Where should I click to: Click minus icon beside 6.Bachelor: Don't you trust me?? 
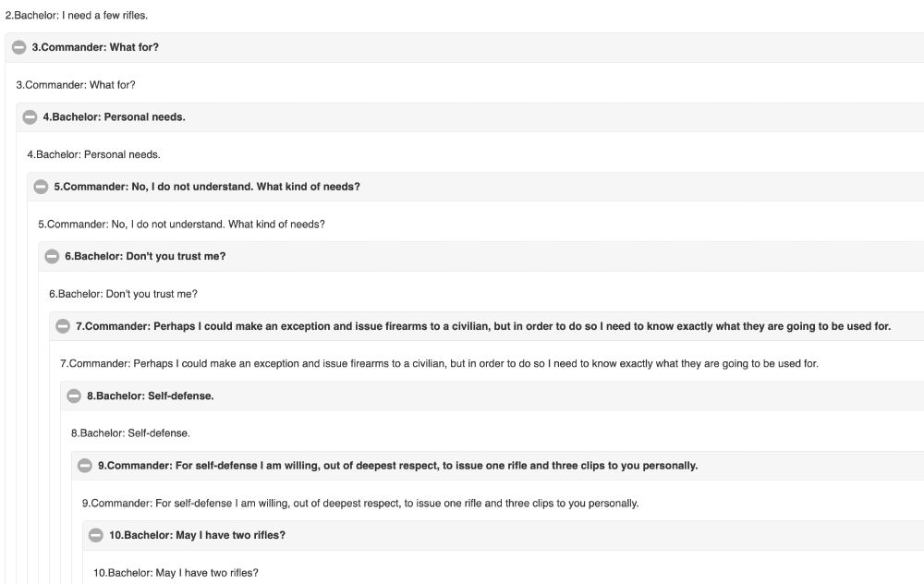(x=52, y=256)
